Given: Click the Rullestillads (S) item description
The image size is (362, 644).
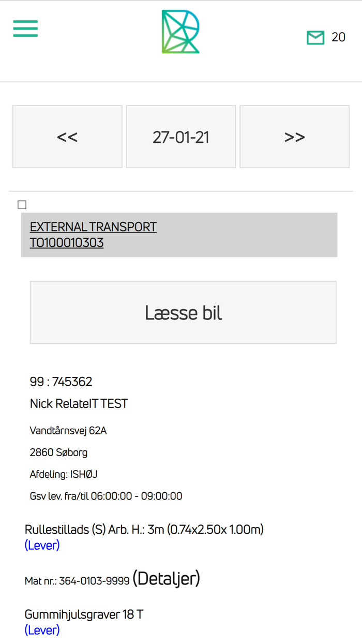Looking at the screenshot, I should click(144, 529).
